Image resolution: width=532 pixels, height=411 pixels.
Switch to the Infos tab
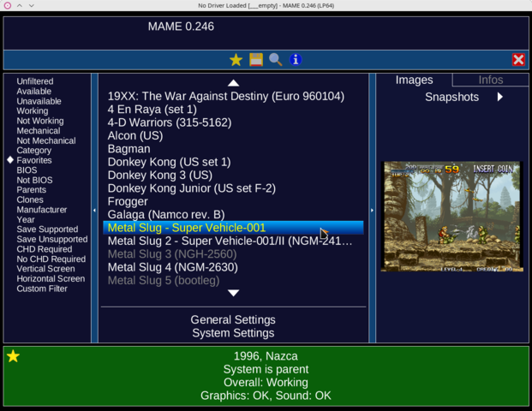click(491, 80)
